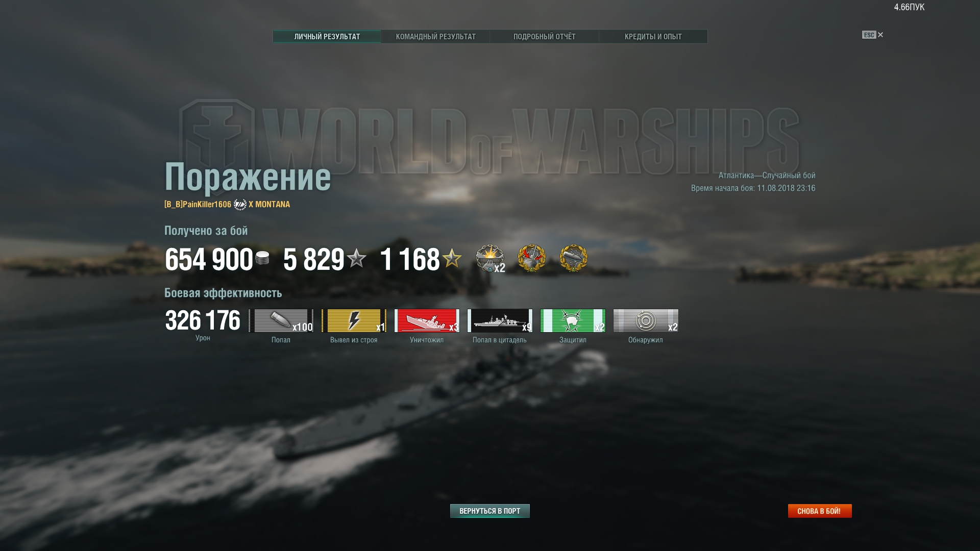The height and width of the screenshot is (551, 980).
Task: Click the third gold wreath achievement medal
Action: (x=574, y=258)
